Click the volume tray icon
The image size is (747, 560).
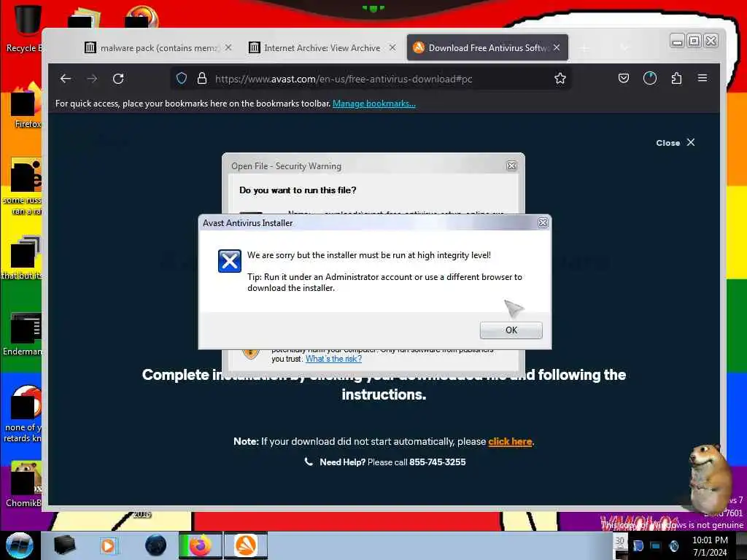pos(673,545)
